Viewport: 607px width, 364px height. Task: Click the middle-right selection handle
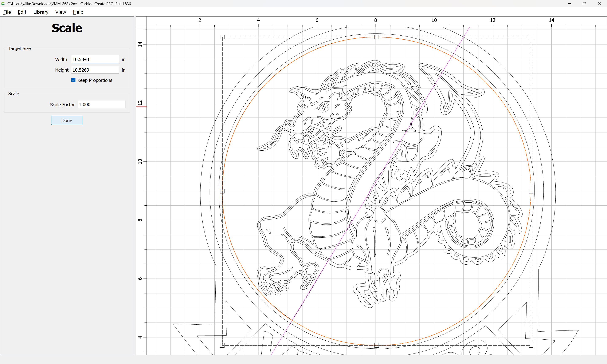[531, 191]
